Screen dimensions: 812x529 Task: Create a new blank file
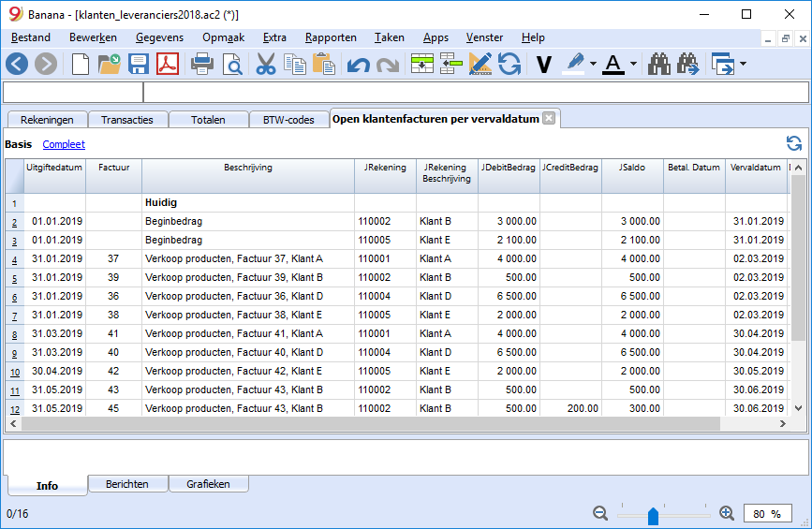tap(81, 65)
